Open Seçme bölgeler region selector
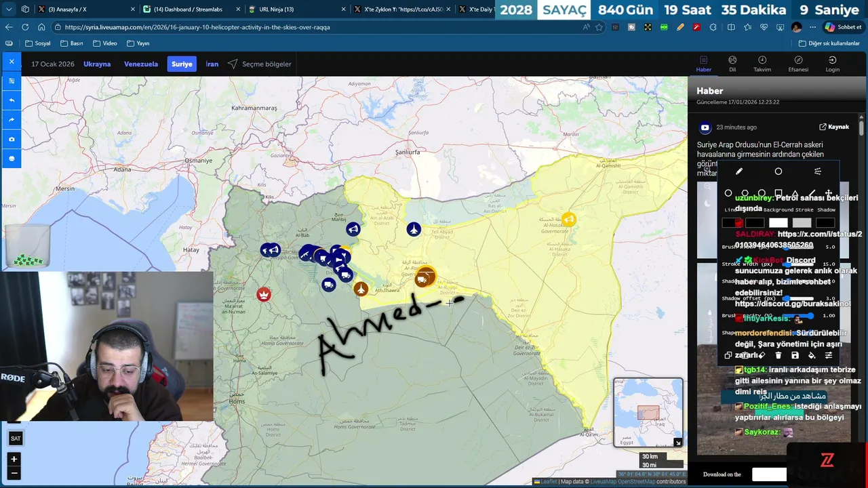The width and height of the screenshot is (868, 488). pos(260,64)
